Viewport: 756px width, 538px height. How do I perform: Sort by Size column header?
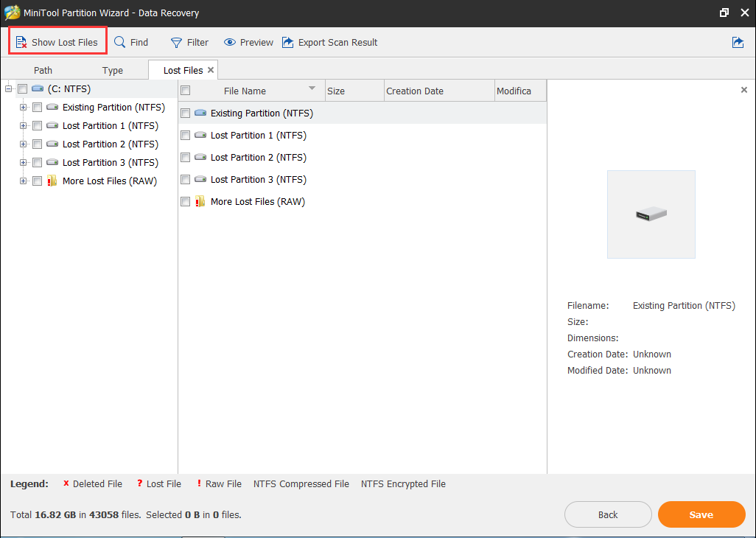pyautogui.click(x=355, y=91)
